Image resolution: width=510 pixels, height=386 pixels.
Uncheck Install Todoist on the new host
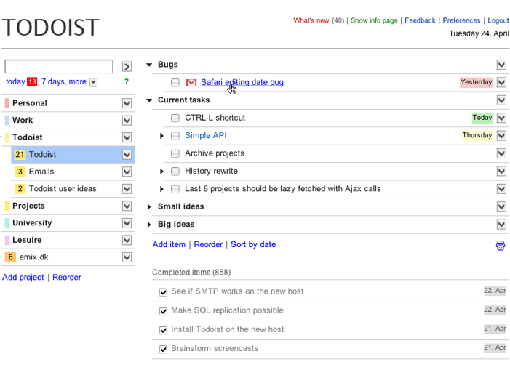163,330
